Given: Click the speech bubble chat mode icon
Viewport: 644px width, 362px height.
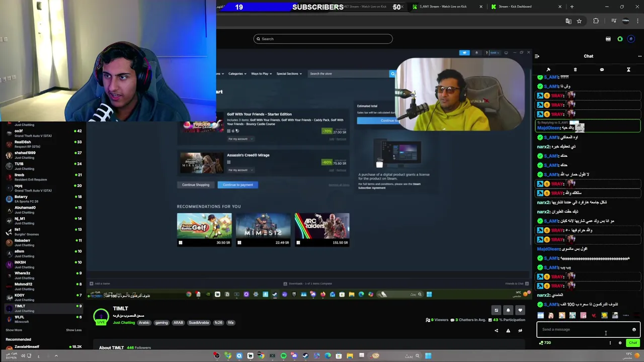Looking at the screenshot, I should (x=602, y=69).
